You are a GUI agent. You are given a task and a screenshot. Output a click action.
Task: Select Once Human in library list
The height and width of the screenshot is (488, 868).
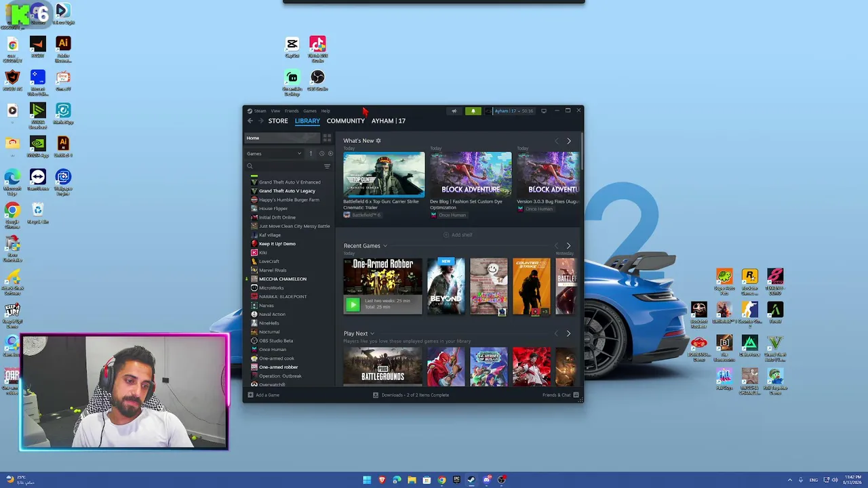(272, 350)
